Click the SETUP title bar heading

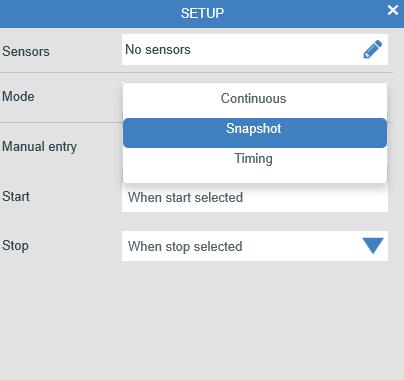click(202, 13)
